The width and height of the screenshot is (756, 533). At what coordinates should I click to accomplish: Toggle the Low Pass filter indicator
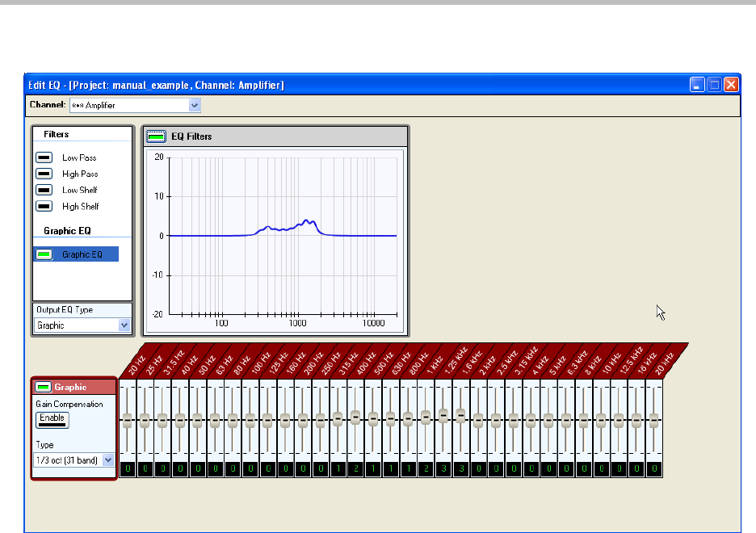44,157
